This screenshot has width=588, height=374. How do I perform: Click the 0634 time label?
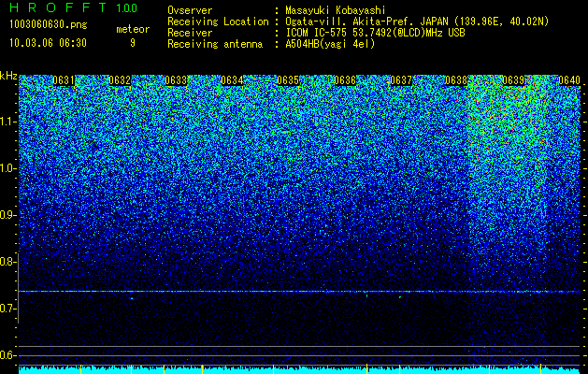(232, 80)
